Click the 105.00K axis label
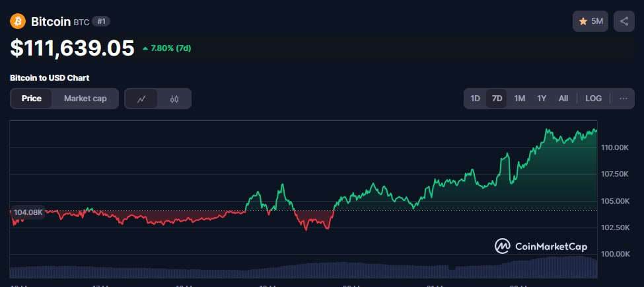Image resolution: width=644 pixels, height=287 pixels. pyautogui.click(x=615, y=201)
